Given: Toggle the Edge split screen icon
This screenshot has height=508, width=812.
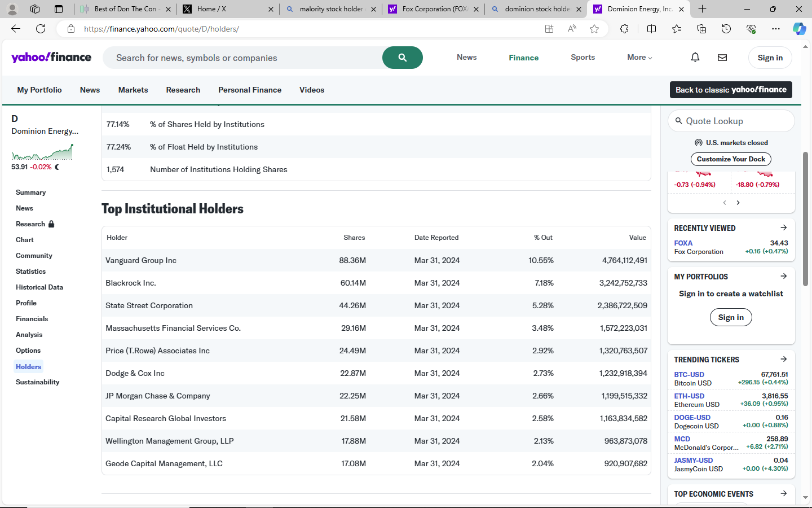Looking at the screenshot, I should pyautogui.click(x=651, y=29).
